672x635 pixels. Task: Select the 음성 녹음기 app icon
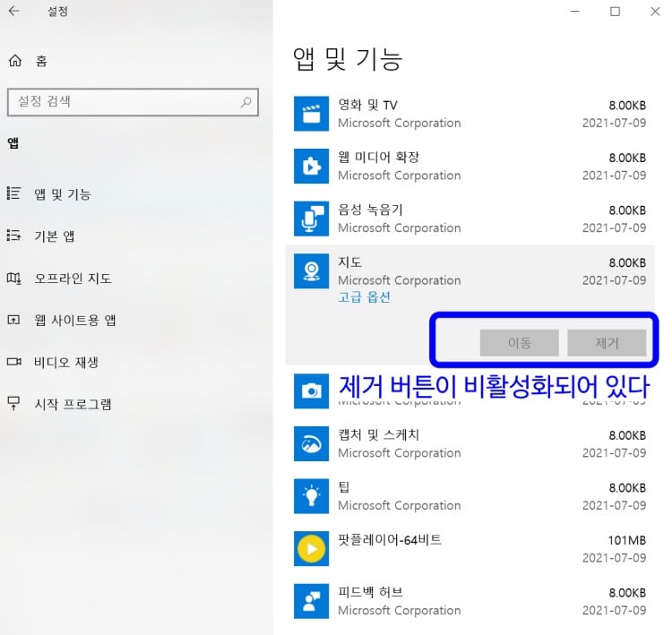pos(311,219)
